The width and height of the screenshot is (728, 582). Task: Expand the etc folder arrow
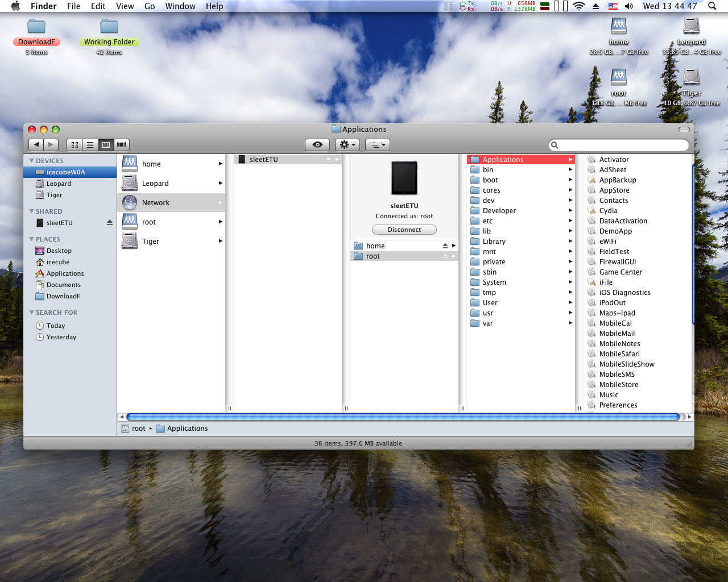pyautogui.click(x=570, y=221)
